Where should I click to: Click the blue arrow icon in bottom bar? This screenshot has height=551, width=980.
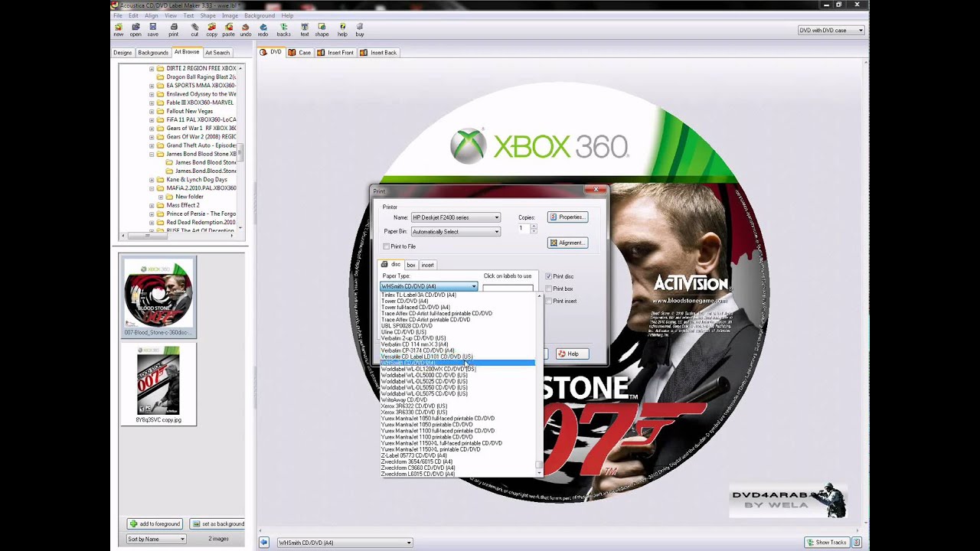264,543
